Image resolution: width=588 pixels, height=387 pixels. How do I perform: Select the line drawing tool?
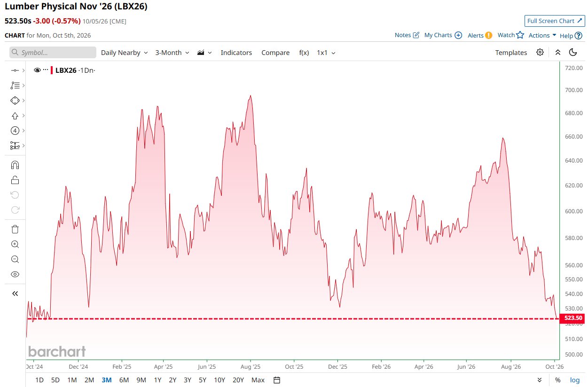[x=15, y=70]
